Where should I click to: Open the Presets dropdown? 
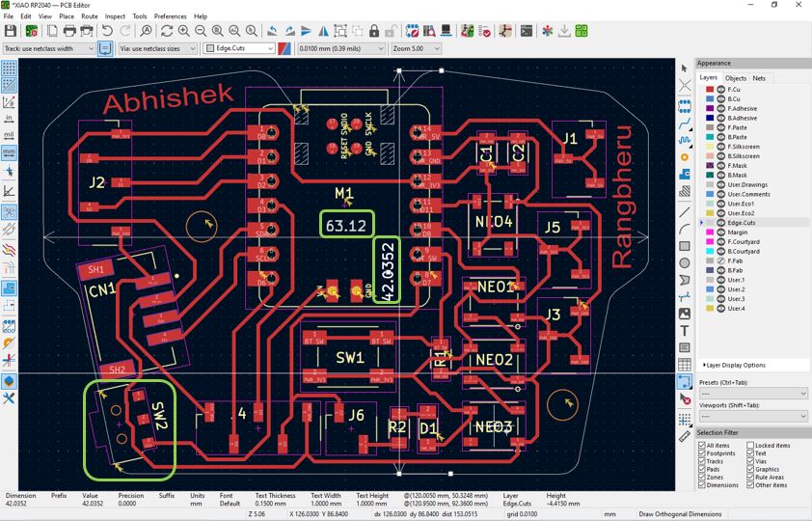coord(753,394)
